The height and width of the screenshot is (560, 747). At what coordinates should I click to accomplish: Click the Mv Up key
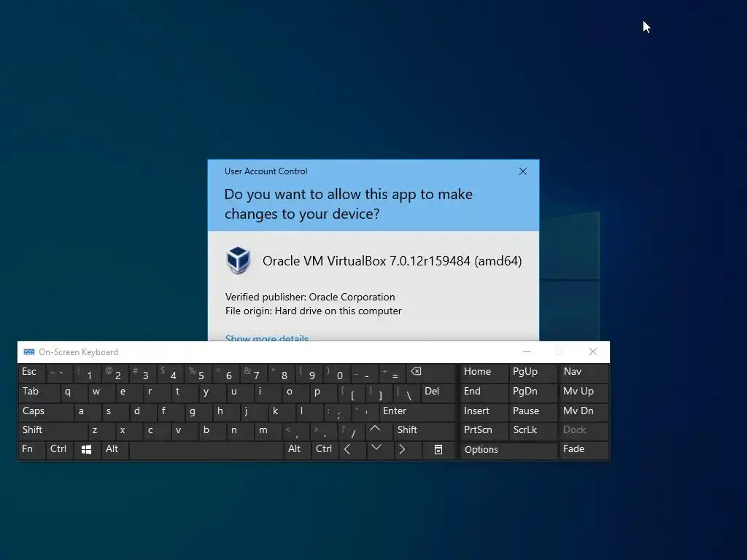(584, 392)
